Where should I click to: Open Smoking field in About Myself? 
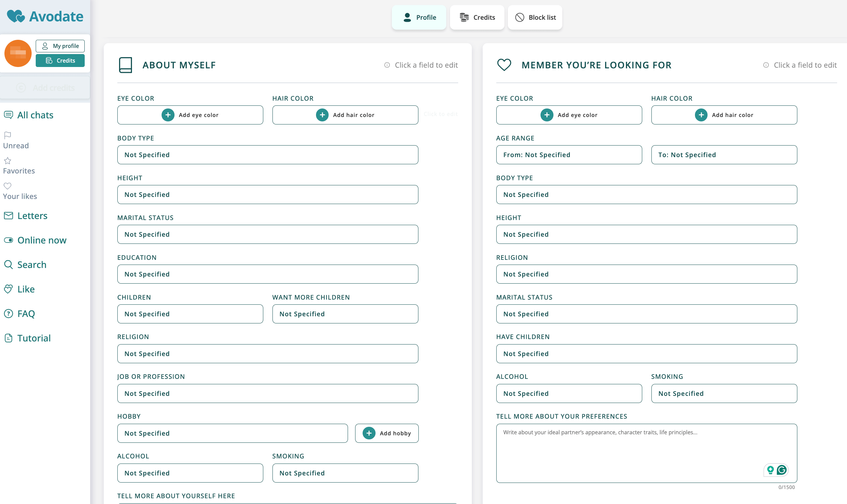click(x=345, y=473)
